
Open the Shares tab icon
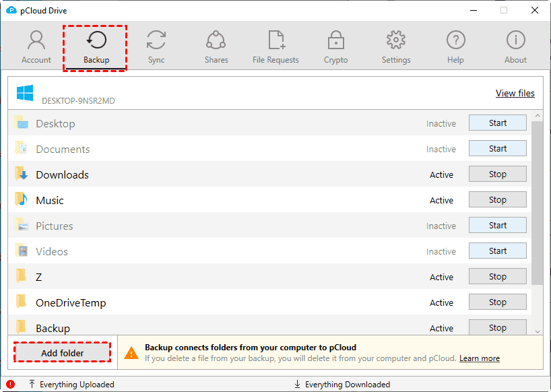point(216,40)
